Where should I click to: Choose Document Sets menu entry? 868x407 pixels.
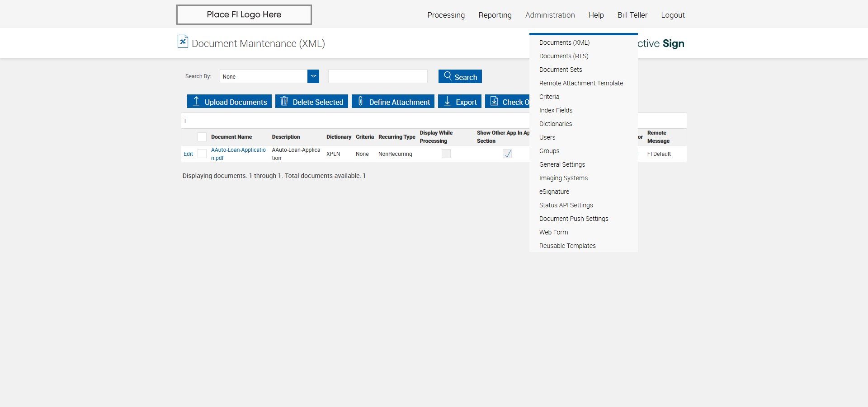point(561,70)
